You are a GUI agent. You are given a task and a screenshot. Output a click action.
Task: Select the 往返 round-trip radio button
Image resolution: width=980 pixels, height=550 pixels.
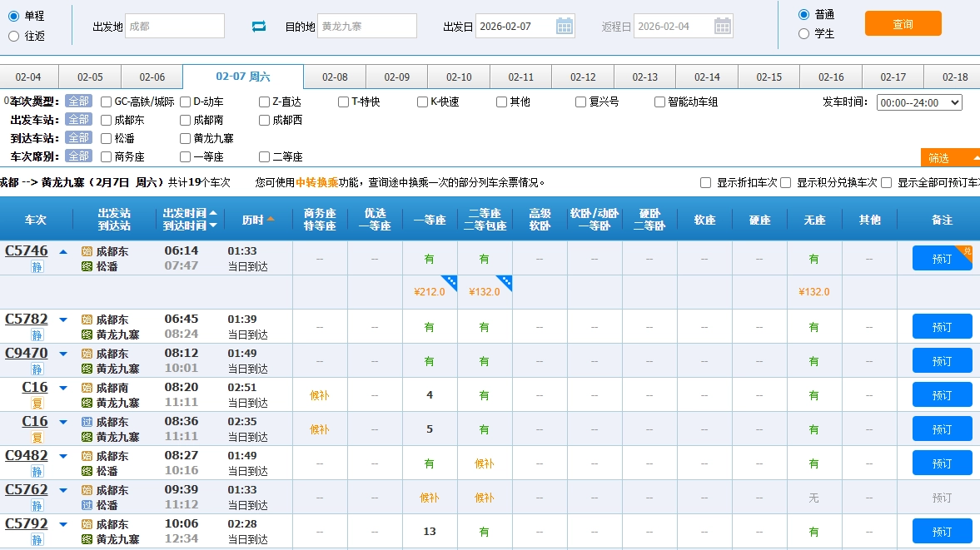click(x=13, y=35)
